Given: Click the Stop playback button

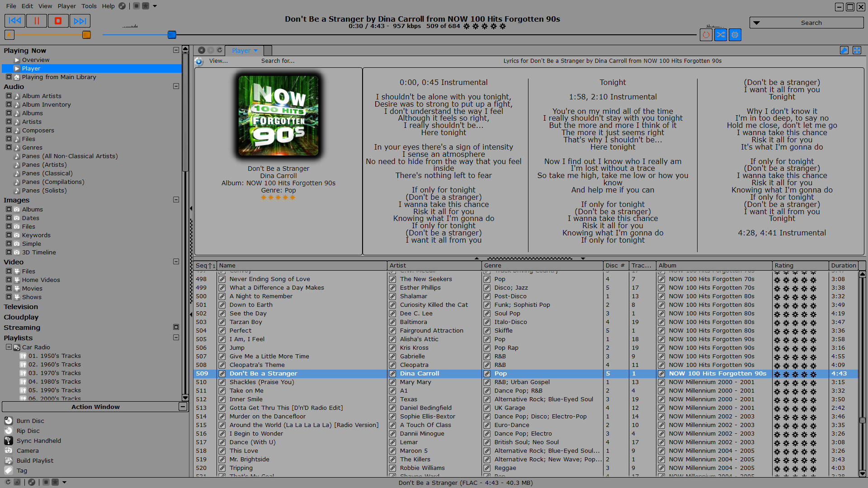Looking at the screenshot, I should click(x=57, y=21).
